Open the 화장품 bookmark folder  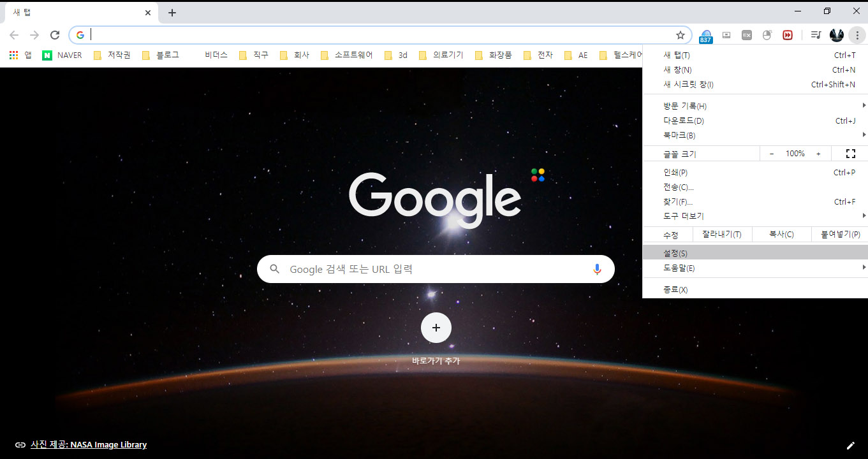(x=494, y=55)
